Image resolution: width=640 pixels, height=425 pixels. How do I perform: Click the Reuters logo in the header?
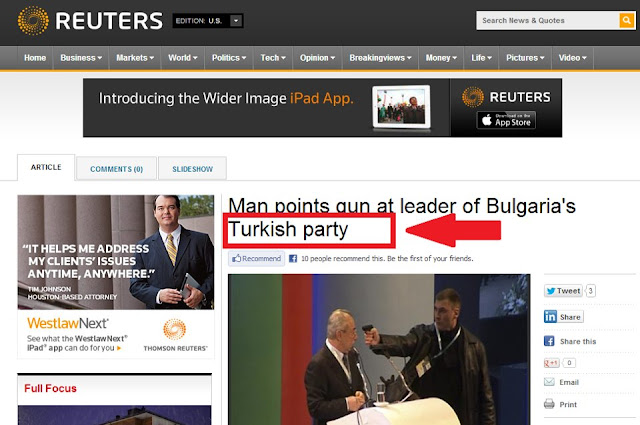(x=90, y=20)
